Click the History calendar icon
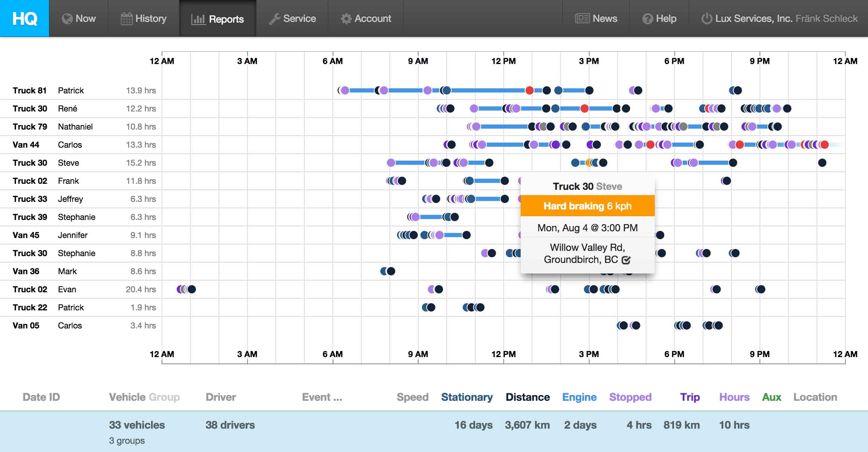The height and width of the screenshot is (452, 868). point(127,19)
